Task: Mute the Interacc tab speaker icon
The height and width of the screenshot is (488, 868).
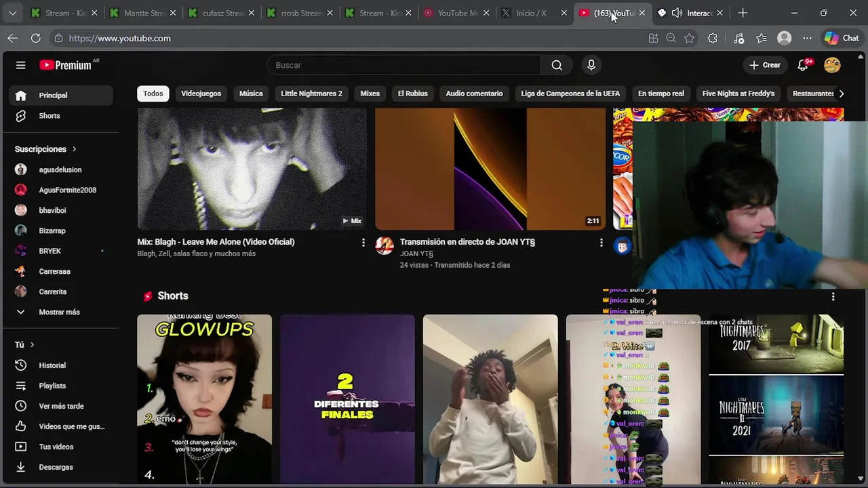Action: (676, 13)
